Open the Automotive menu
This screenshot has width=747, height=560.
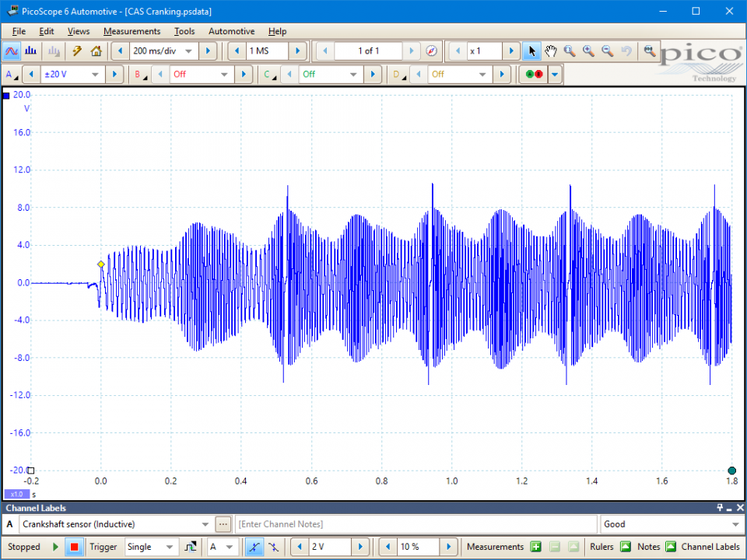tap(231, 31)
